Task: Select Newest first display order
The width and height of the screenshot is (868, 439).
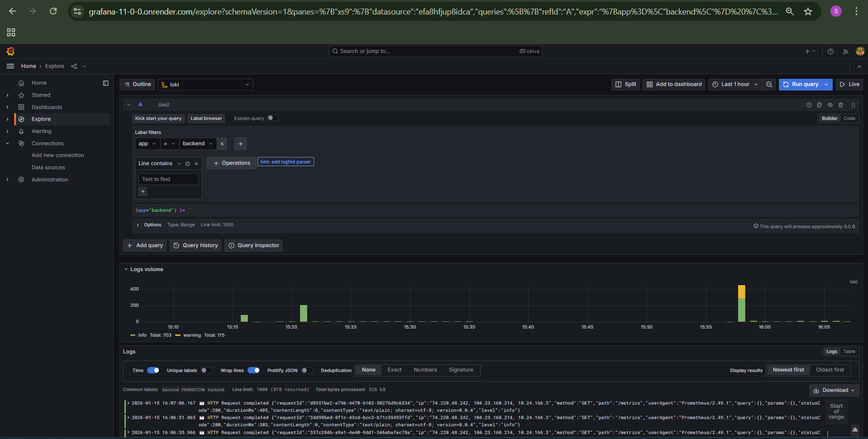Action: [788, 370]
